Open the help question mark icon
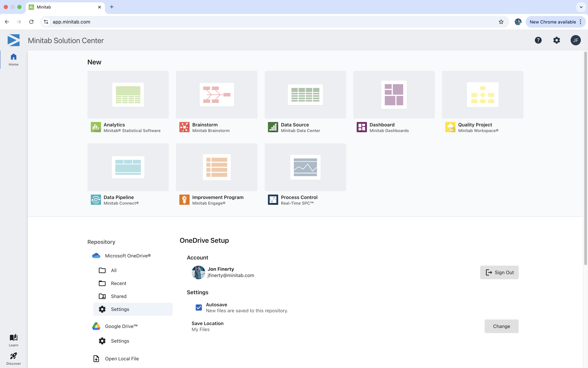 click(538, 40)
